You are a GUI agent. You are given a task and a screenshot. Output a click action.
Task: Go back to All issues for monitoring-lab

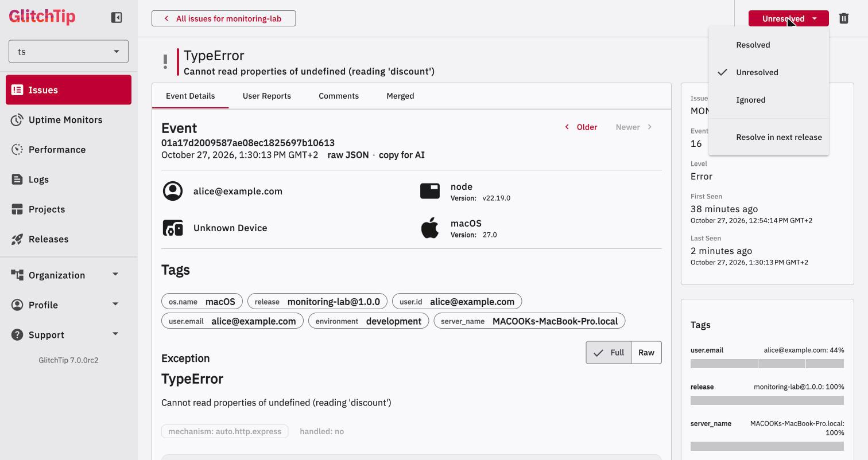point(224,18)
